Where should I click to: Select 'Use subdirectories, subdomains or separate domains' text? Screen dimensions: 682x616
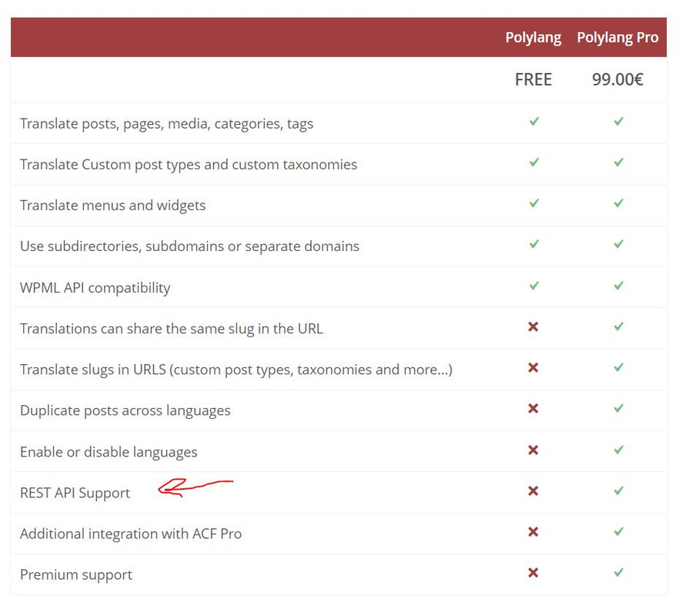pyautogui.click(x=189, y=246)
